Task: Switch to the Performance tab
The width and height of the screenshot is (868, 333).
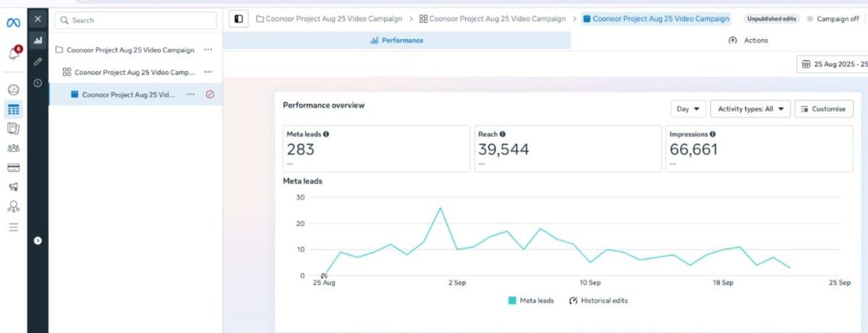Action: click(x=396, y=41)
